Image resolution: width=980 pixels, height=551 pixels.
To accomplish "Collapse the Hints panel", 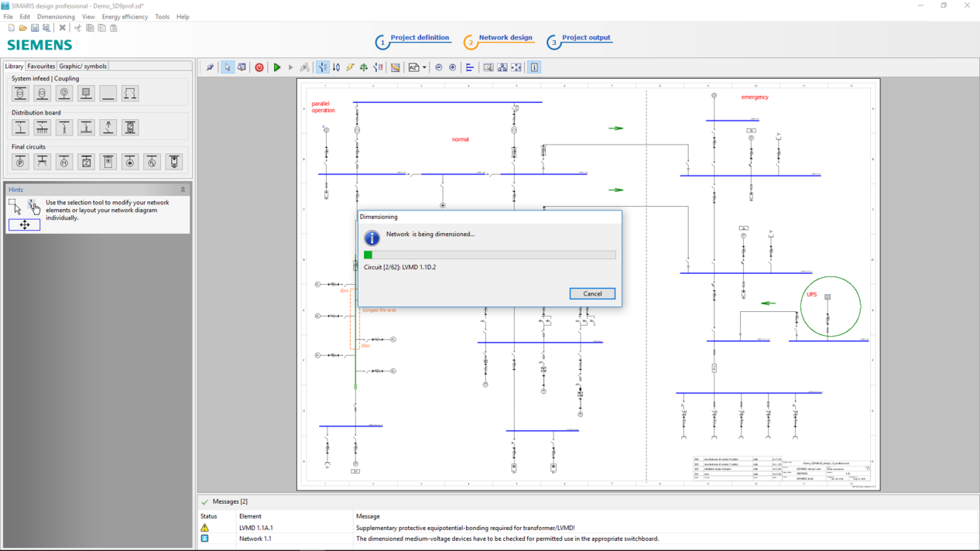I will pos(183,190).
